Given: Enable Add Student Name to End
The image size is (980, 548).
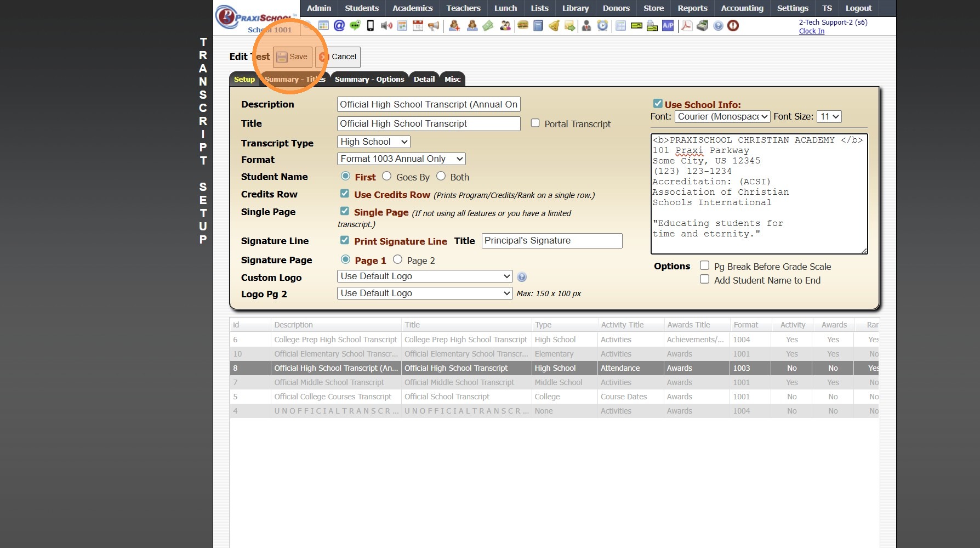Looking at the screenshot, I should [x=705, y=279].
